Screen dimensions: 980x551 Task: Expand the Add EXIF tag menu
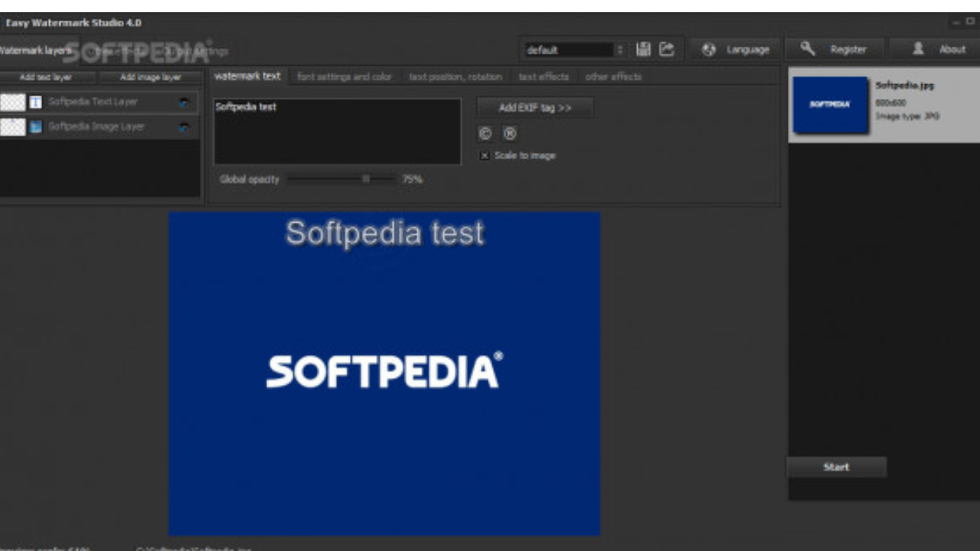535,108
